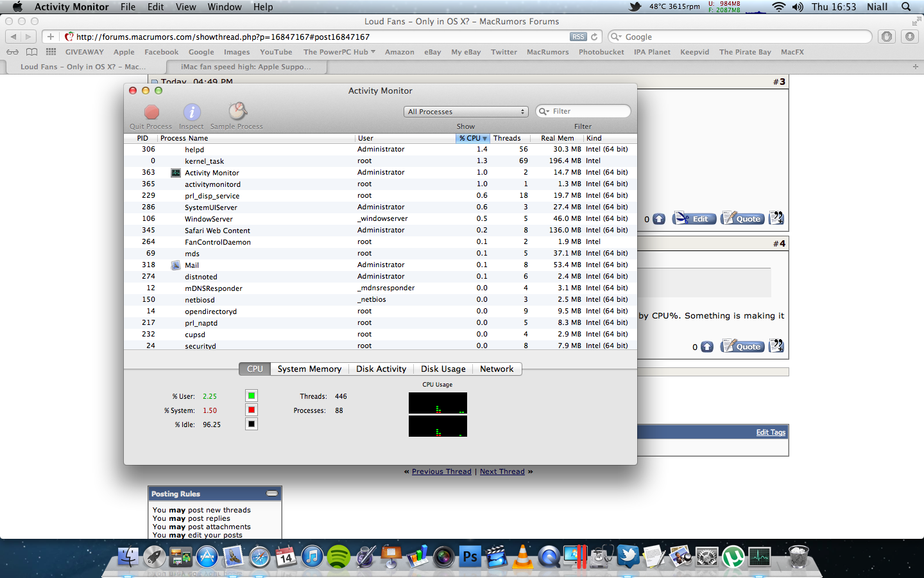Open The PowerPC Hub bookmarks dropdown
This screenshot has width=924, height=578.
tap(339, 52)
